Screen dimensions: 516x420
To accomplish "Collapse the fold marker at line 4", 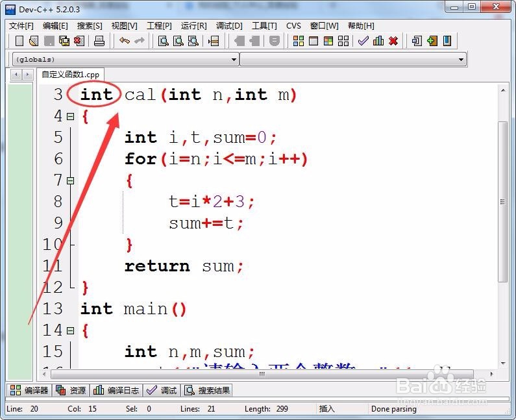I will (71, 116).
